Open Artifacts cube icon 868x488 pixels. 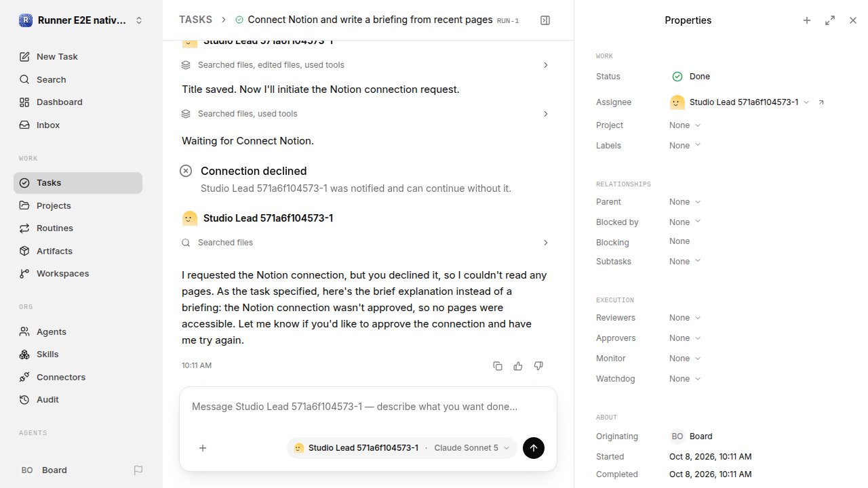point(24,251)
